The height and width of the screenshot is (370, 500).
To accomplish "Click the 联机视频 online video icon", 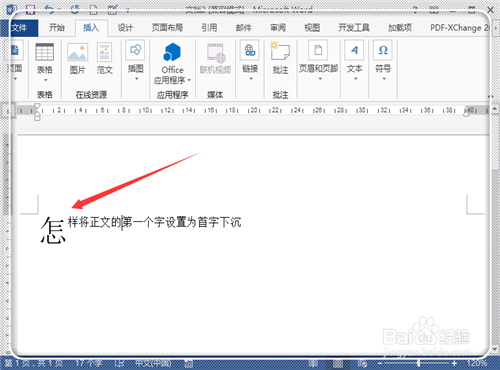I will [216, 53].
